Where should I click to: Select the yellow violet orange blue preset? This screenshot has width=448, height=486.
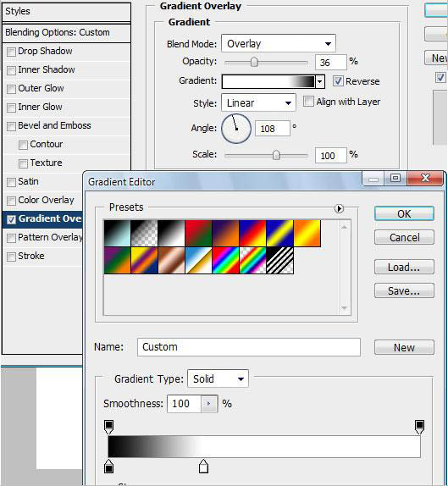(x=144, y=261)
